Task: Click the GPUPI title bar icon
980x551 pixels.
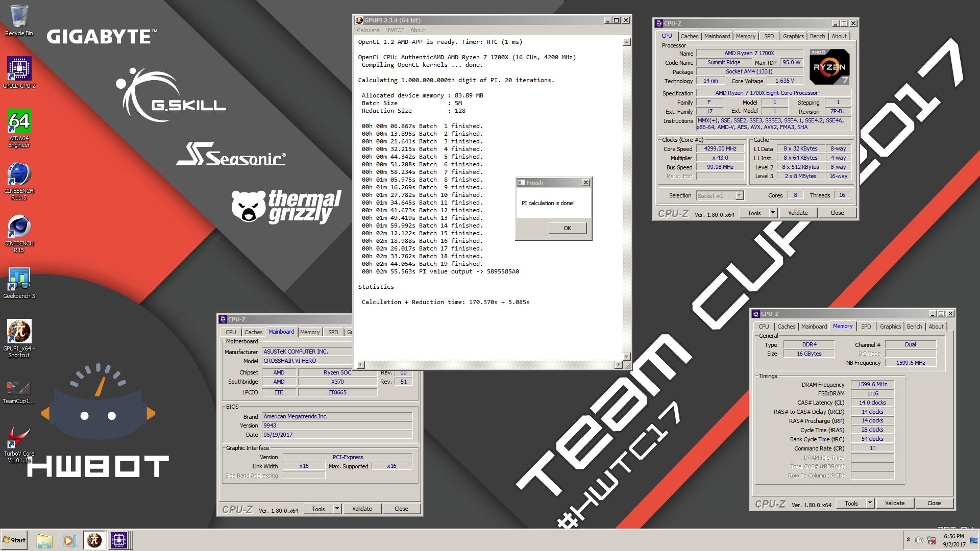Action: pos(359,20)
